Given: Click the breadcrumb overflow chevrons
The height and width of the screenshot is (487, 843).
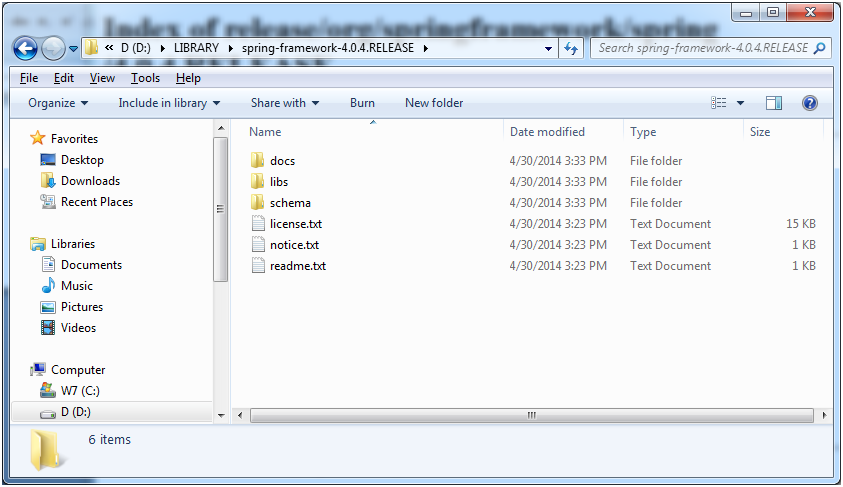Looking at the screenshot, I should tap(109, 48).
